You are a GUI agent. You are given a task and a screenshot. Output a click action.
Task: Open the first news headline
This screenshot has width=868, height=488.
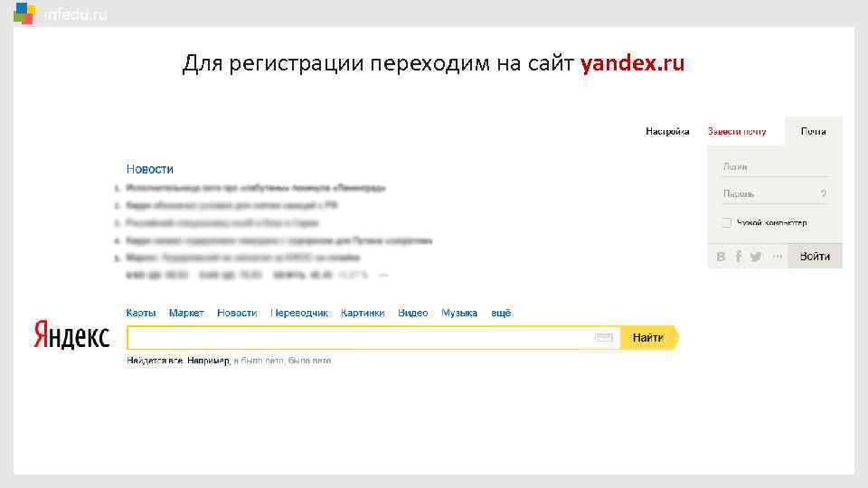click(256, 188)
